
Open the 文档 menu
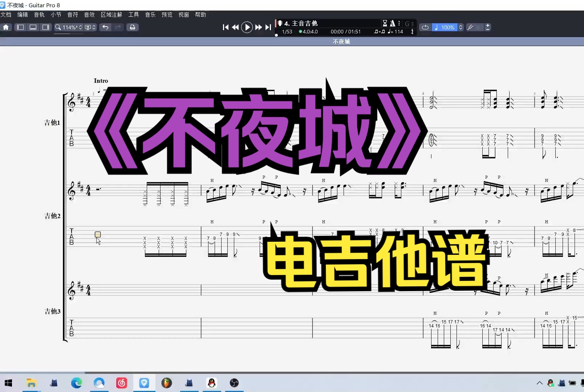tap(6, 15)
